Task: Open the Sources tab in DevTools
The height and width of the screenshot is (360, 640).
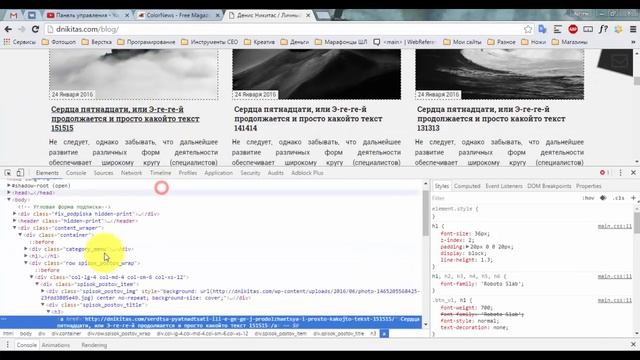Action: pos(103,173)
